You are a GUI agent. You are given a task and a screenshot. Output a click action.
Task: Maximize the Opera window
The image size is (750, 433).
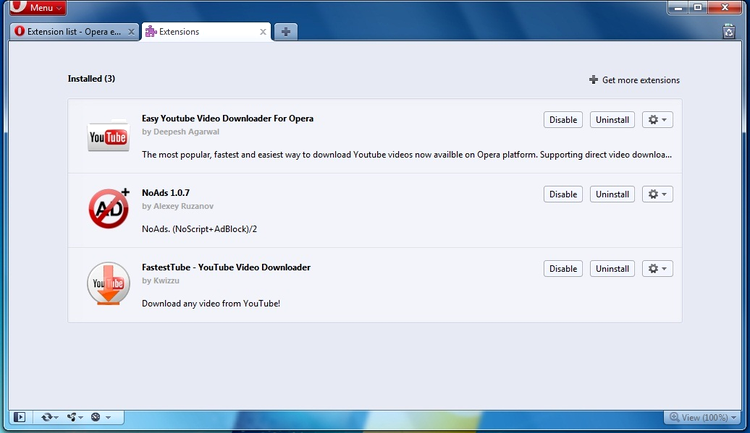[x=698, y=8]
